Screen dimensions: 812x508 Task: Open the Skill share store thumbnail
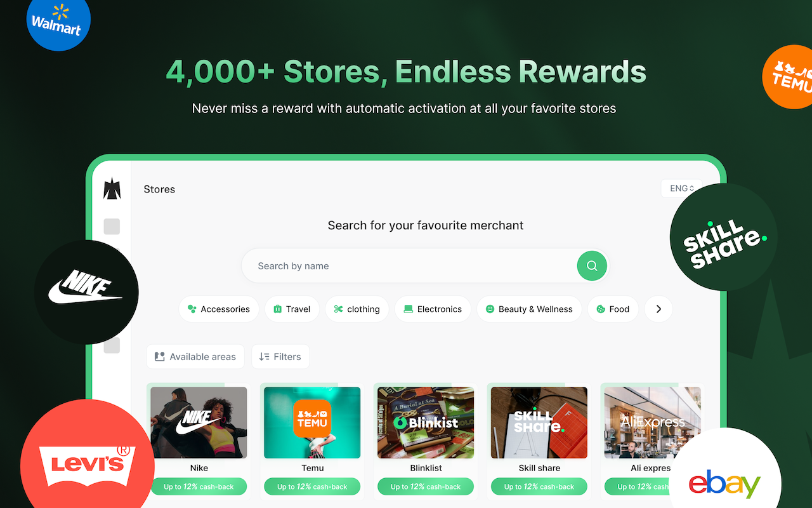click(539, 423)
